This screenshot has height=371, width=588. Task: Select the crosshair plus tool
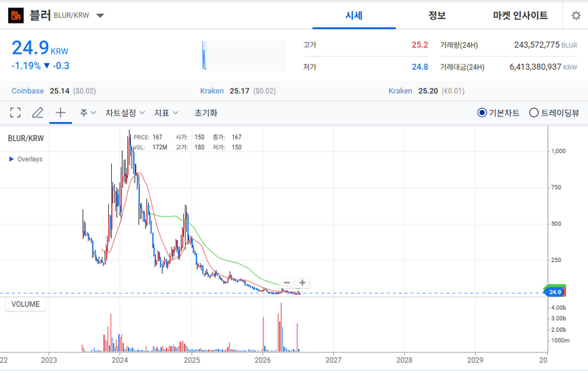coord(60,113)
